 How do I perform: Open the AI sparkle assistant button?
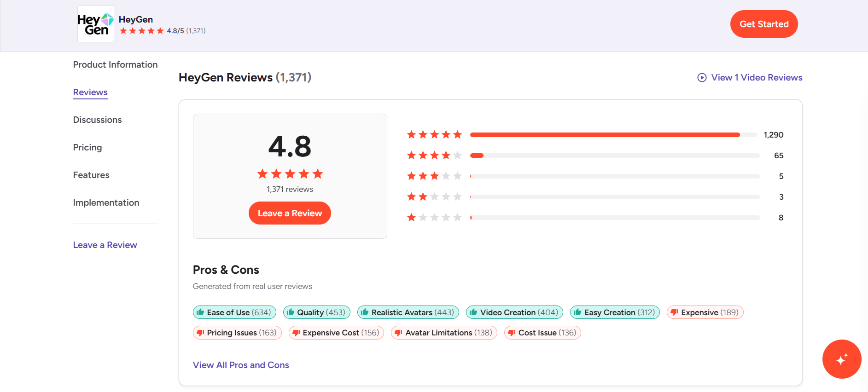(842, 359)
